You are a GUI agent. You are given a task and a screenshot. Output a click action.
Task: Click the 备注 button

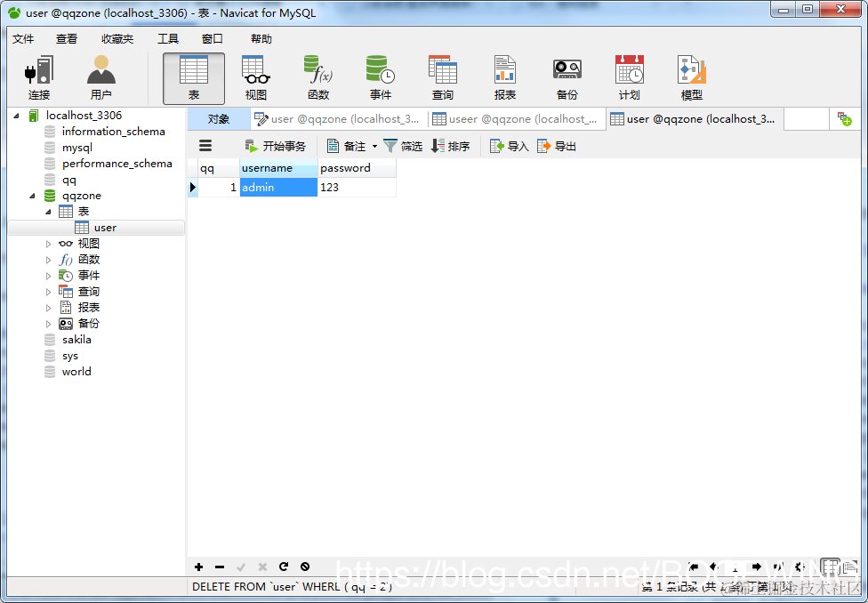(347, 146)
